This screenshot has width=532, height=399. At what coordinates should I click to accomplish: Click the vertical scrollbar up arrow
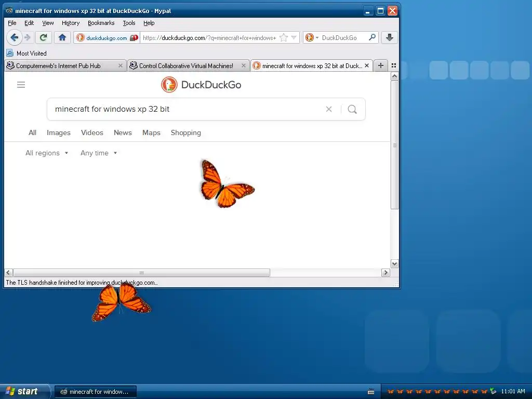click(394, 76)
